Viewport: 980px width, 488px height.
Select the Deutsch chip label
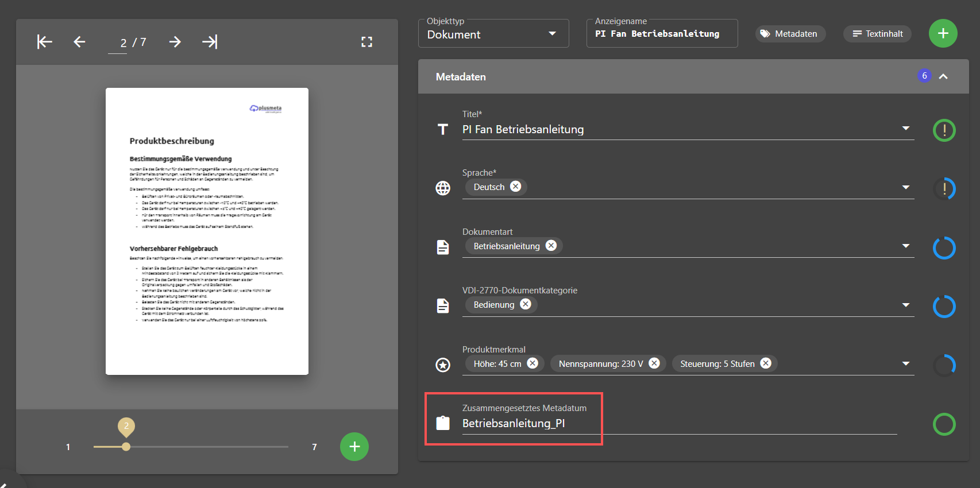coord(489,187)
